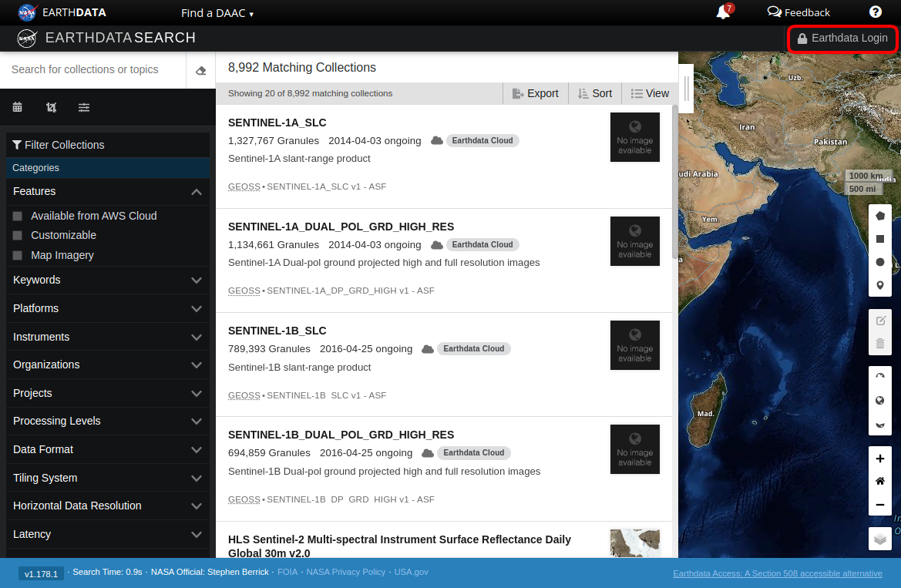Open Earthdata Access 508 accessible alternative link
This screenshot has width=901, height=588.
tap(778, 573)
